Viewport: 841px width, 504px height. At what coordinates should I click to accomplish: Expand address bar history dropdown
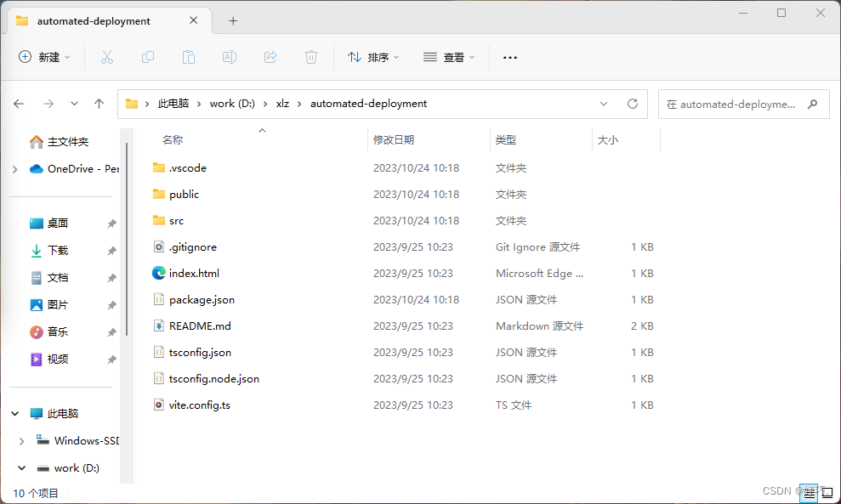[604, 104]
